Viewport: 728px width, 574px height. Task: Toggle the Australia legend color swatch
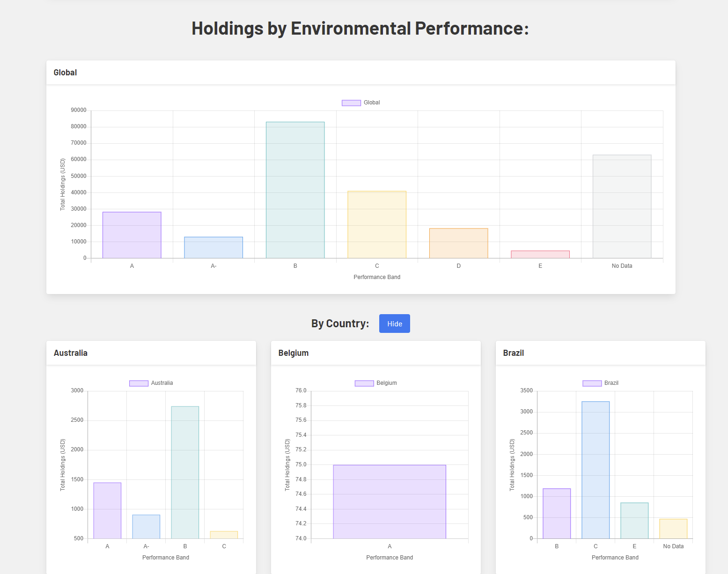(x=139, y=383)
